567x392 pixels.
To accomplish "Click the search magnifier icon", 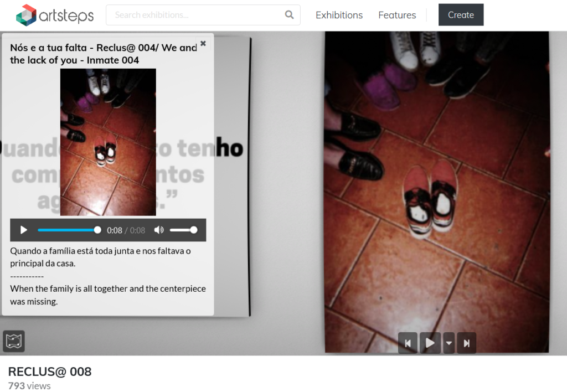I will pyautogui.click(x=289, y=15).
